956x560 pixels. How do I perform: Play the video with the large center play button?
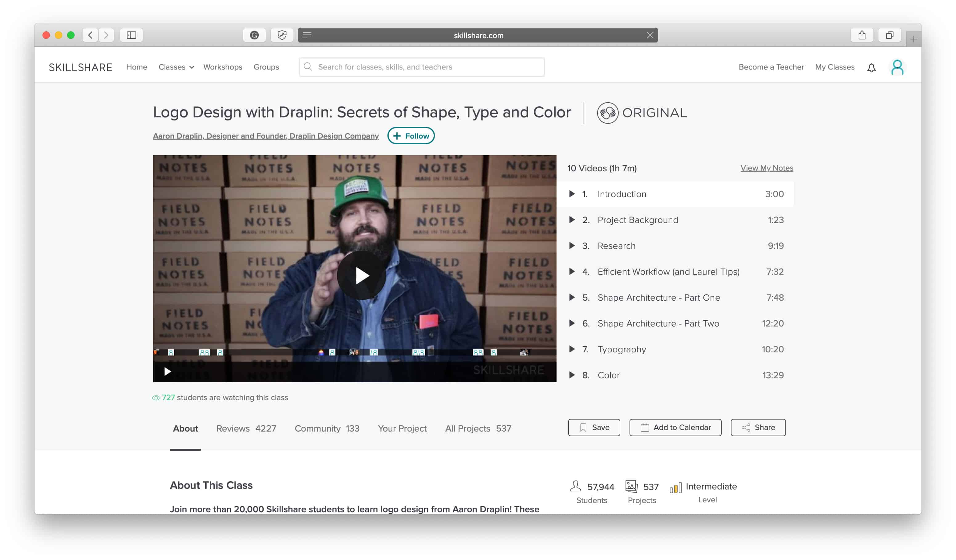[x=361, y=275]
